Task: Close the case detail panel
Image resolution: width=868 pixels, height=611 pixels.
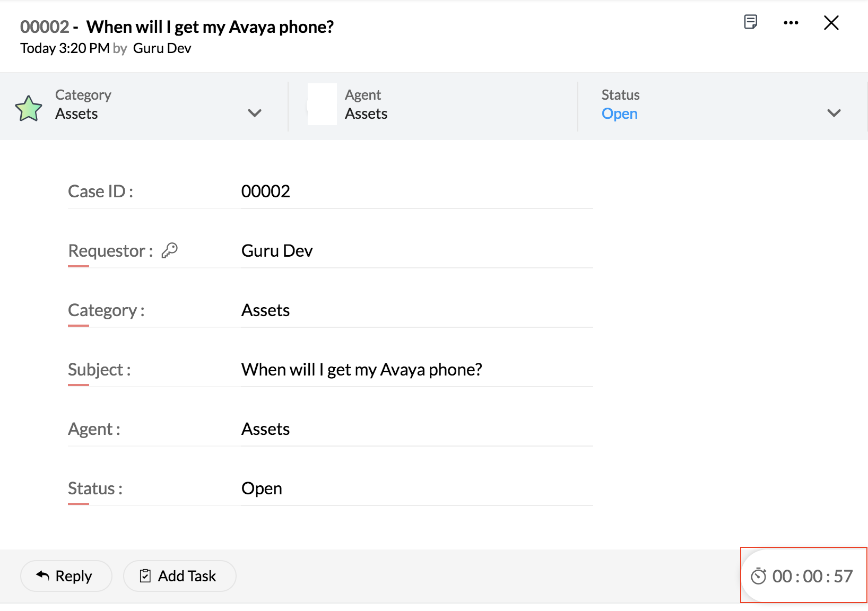Action: (831, 23)
